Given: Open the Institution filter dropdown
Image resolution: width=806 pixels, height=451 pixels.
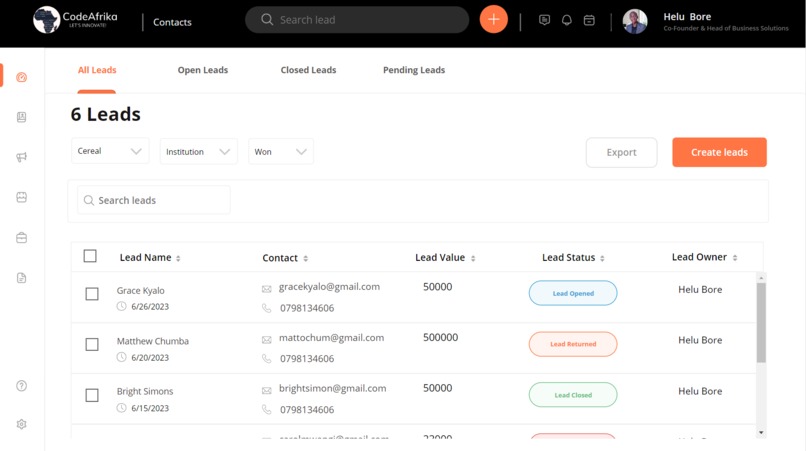Looking at the screenshot, I should (x=198, y=152).
